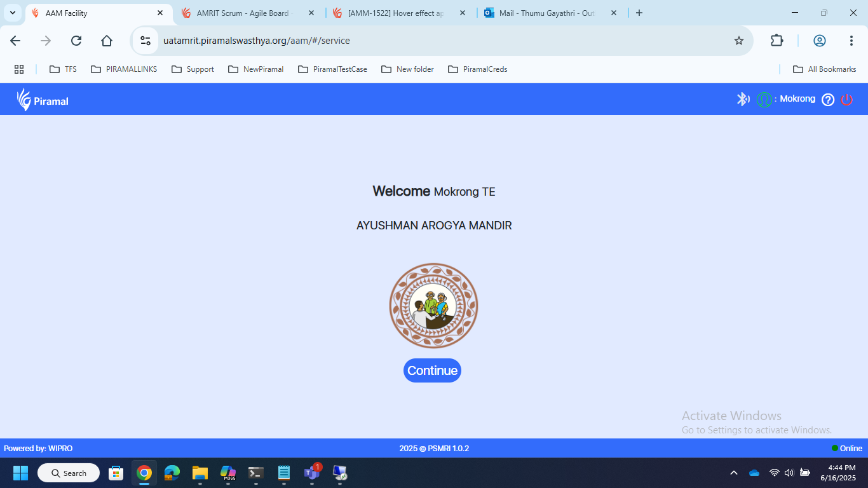This screenshot has width=868, height=488.
Task: Close the AMM-1522 tab
Action: tap(463, 13)
